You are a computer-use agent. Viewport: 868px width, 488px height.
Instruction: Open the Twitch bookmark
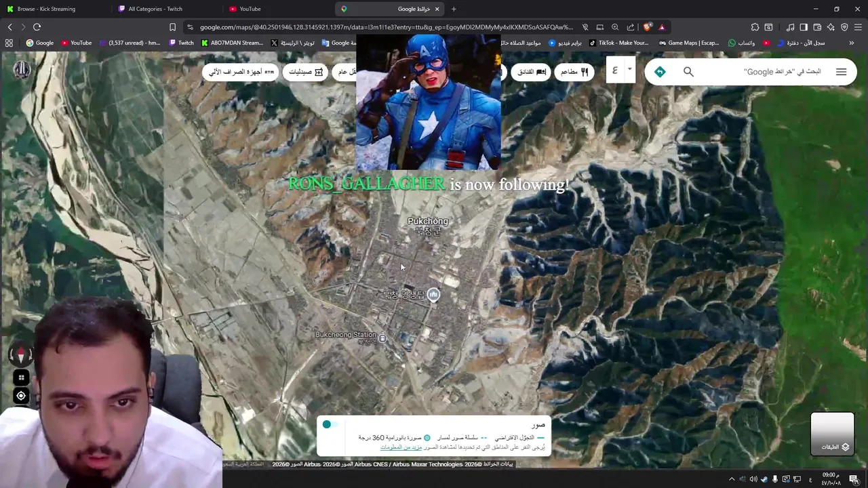click(181, 43)
